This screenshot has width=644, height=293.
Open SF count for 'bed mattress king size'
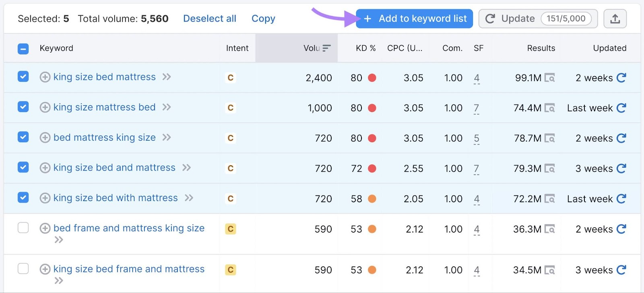[x=477, y=138]
